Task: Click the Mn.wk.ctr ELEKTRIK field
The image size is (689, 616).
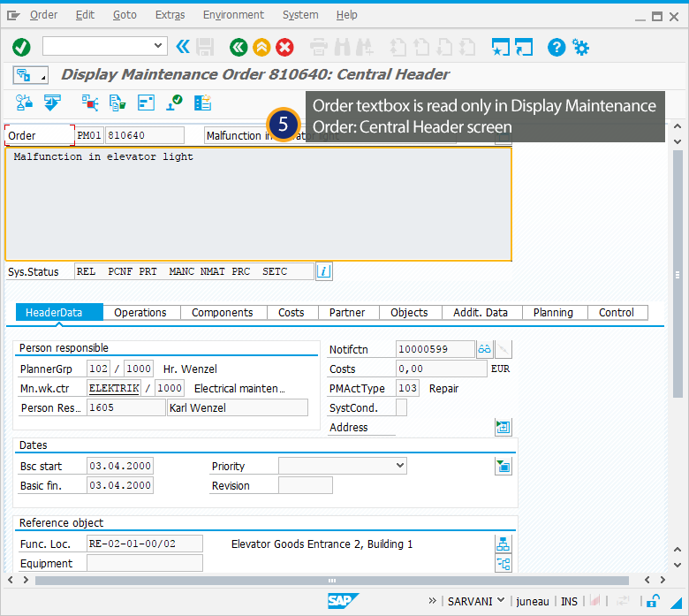Action: coord(114,388)
